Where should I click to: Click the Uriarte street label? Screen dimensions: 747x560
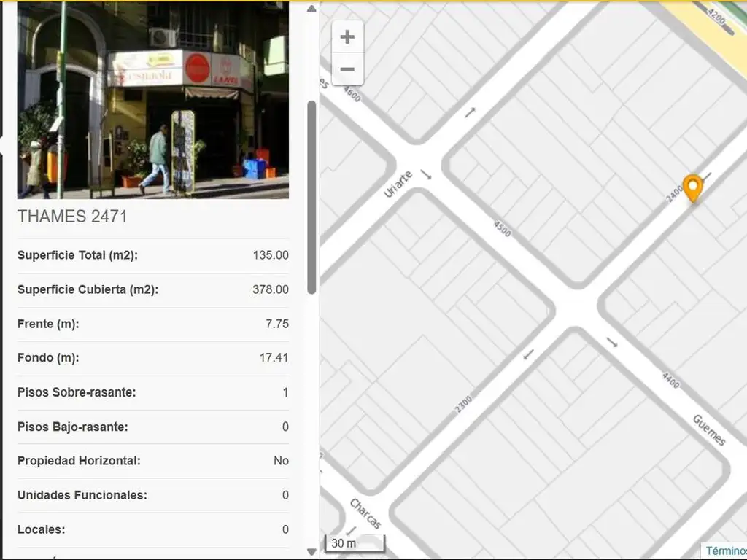pos(398,184)
